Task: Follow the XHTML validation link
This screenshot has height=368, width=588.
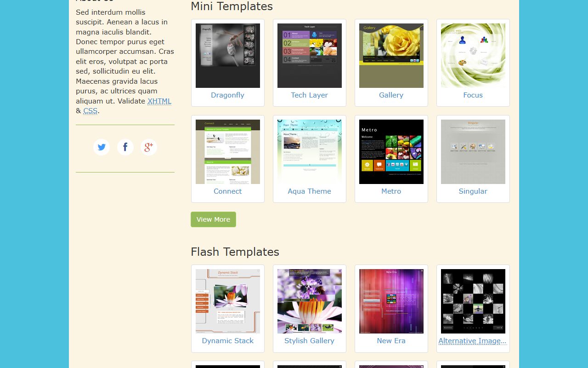Action: [159, 101]
